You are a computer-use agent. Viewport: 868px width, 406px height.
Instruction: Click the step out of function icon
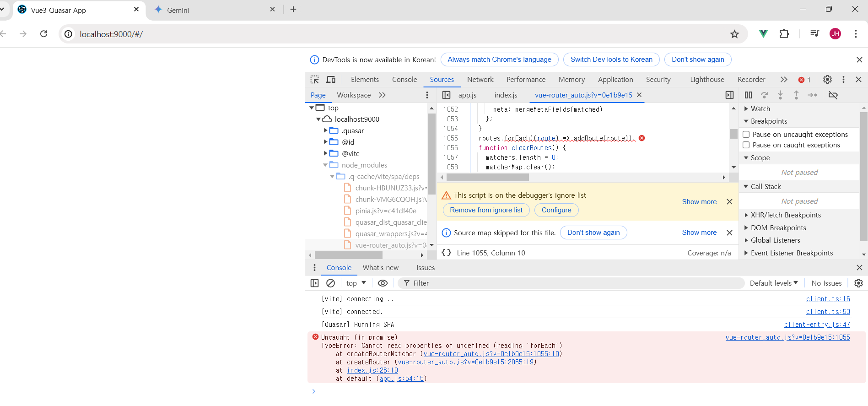pos(796,95)
